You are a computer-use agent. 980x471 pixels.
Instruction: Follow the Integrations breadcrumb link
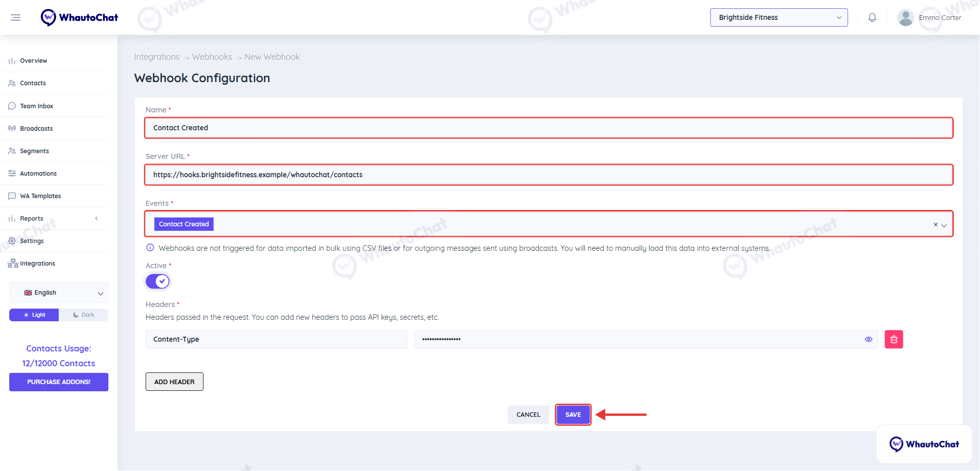click(x=157, y=57)
